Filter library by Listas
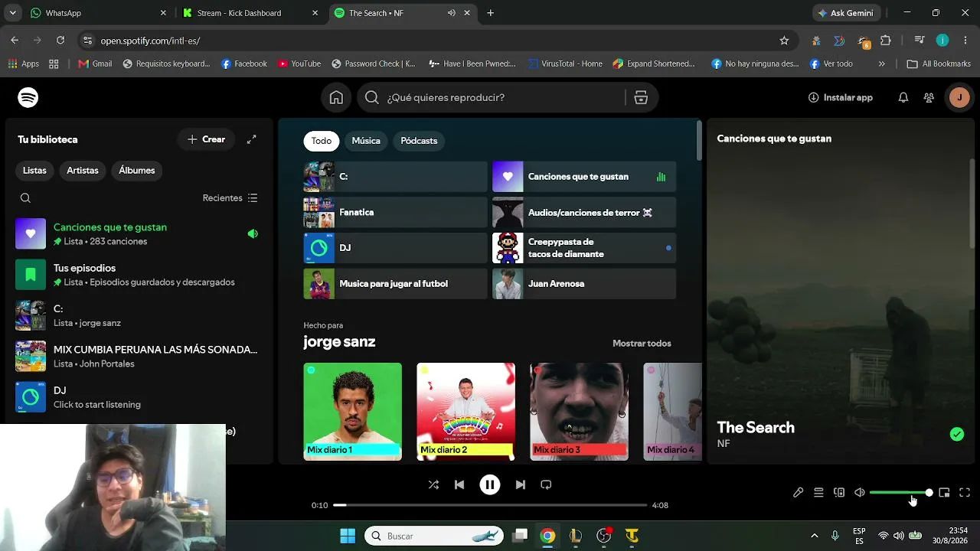Image resolution: width=980 pixels, height=551 pixels. point(34,171)
